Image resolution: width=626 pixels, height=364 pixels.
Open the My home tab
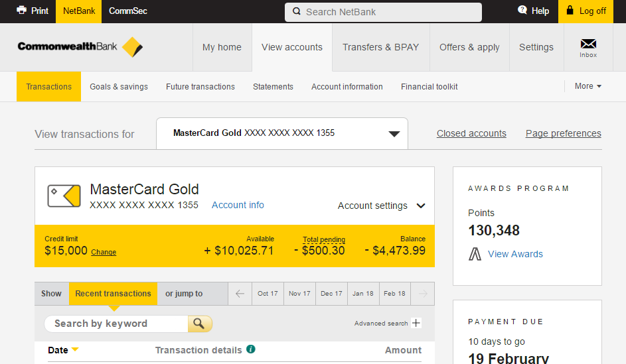coord(222,47)
